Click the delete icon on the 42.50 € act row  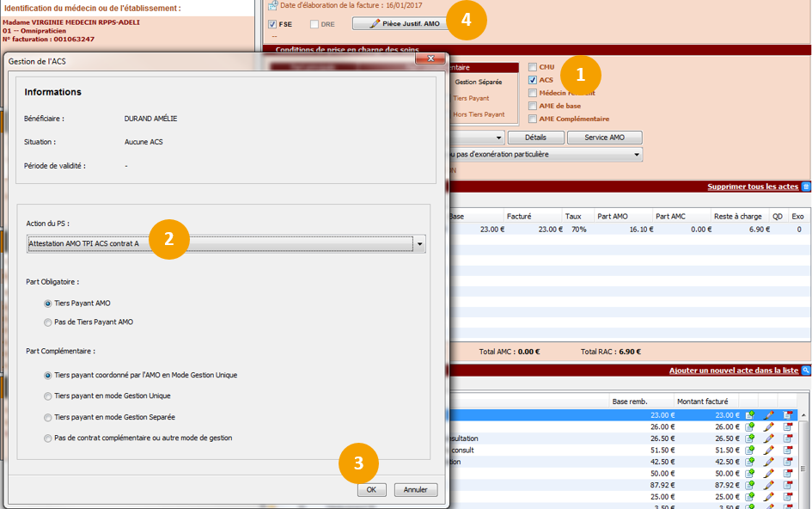coord(787,462)
